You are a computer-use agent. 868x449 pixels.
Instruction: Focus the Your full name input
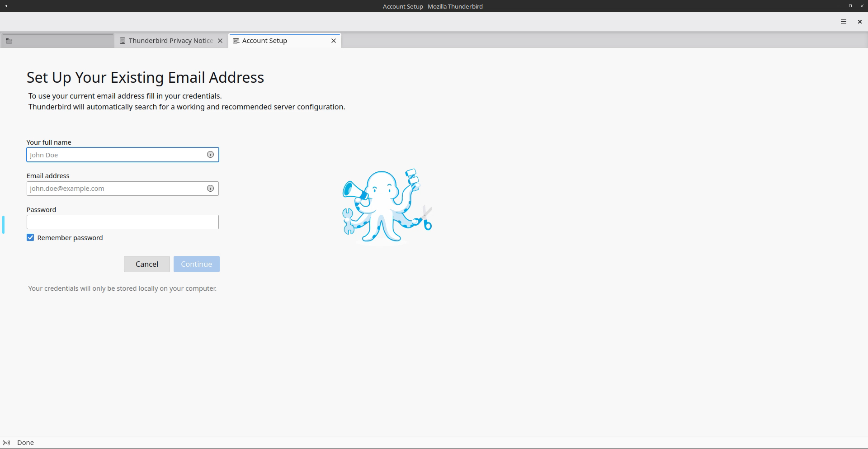[x=115, y=155]
